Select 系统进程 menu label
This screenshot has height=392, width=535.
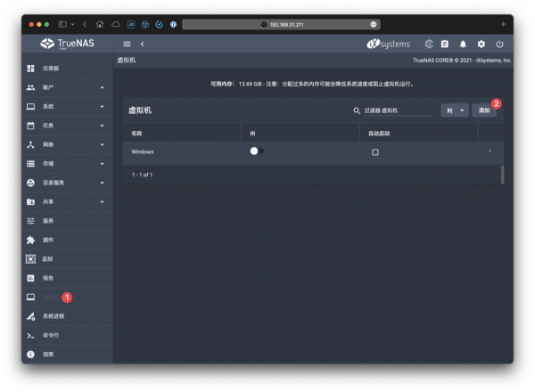(x=53, y=316)
